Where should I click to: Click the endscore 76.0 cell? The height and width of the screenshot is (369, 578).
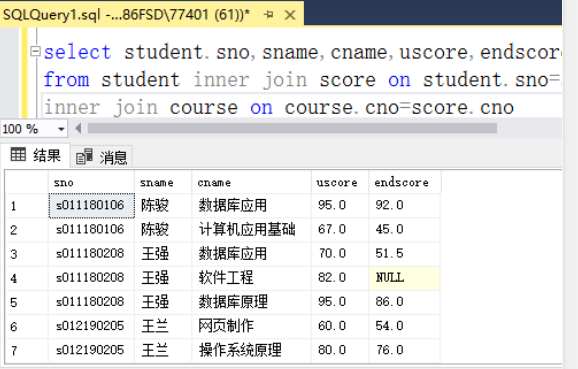pyautogui.click(x=404, y=351)
